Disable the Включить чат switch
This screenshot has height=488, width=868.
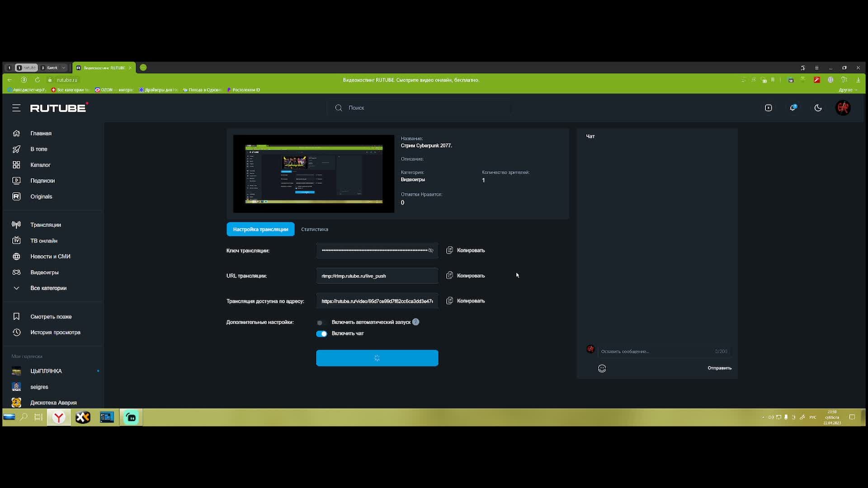click(321, 333)
